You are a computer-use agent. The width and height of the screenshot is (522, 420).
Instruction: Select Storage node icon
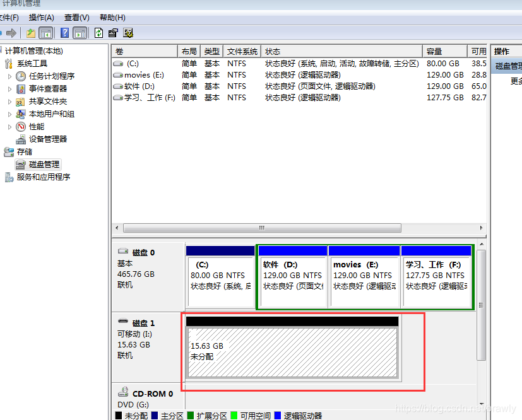9,152
